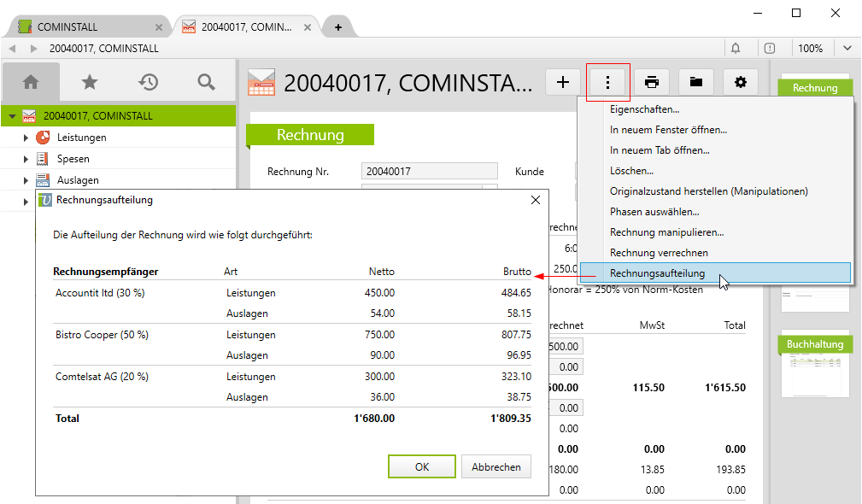
Task: Expand the Spesen tree node
Action: (x=26, y=159)
